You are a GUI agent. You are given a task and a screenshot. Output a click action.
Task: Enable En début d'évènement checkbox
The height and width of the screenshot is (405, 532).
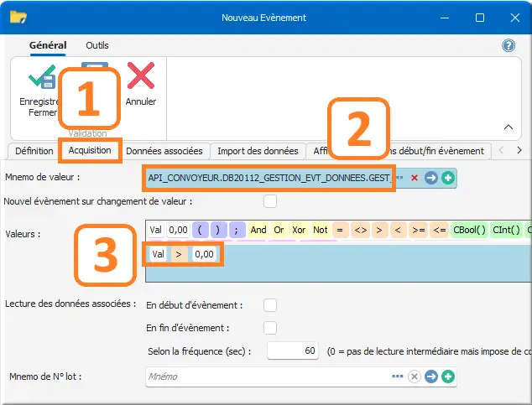270,305
